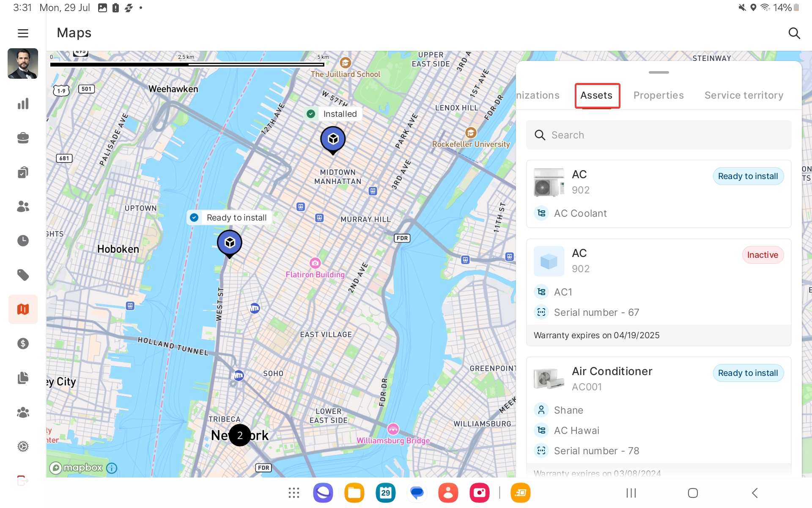Open the clock timesheet icon in sidebar
This screenshot has height=508, width=812.
pos(23,240)
